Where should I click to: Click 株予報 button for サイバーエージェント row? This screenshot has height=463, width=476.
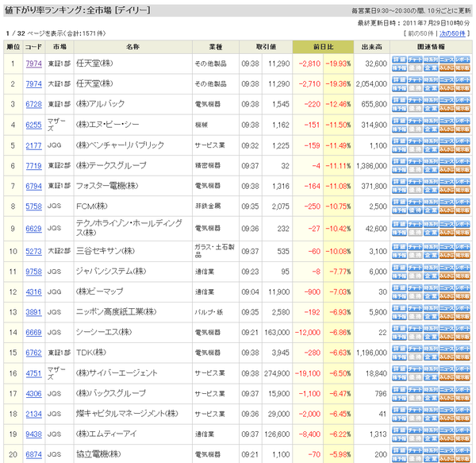click(399, 378)
